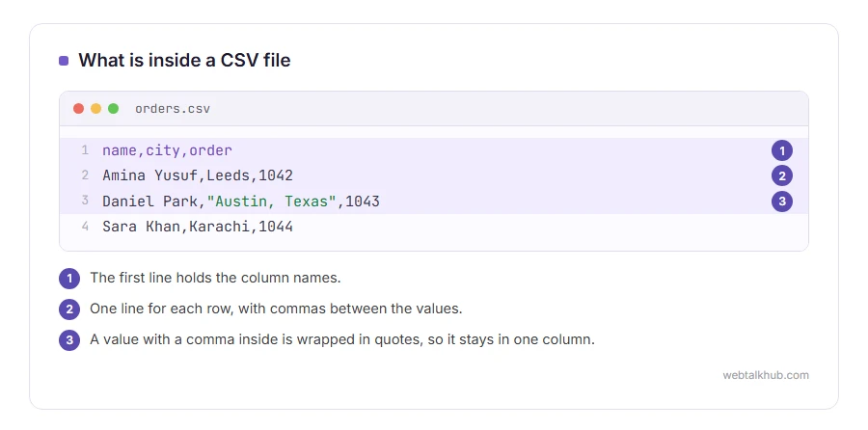Viewport: 868px width, 430px height.
Task: Click the red close dot beside orders.csv
Action: (x=79, y=109)
